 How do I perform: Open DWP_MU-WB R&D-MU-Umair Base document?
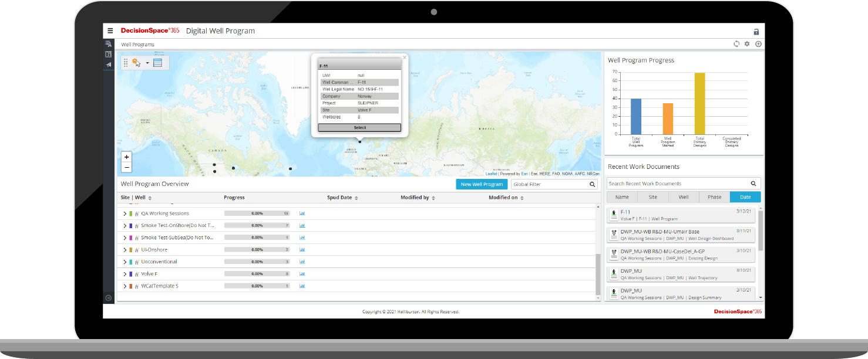coord(681,235)
